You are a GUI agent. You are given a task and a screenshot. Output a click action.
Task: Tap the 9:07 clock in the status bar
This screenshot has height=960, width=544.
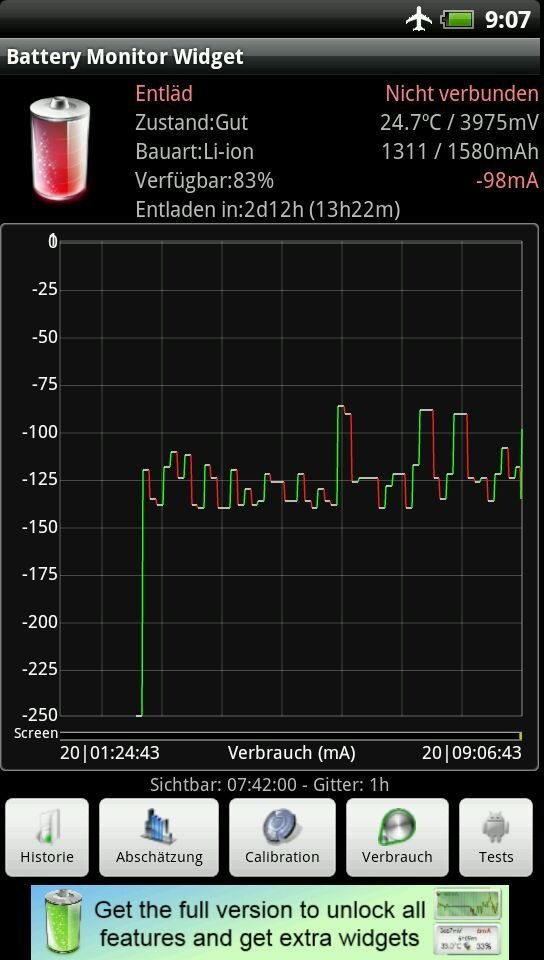tap(507, 20)
